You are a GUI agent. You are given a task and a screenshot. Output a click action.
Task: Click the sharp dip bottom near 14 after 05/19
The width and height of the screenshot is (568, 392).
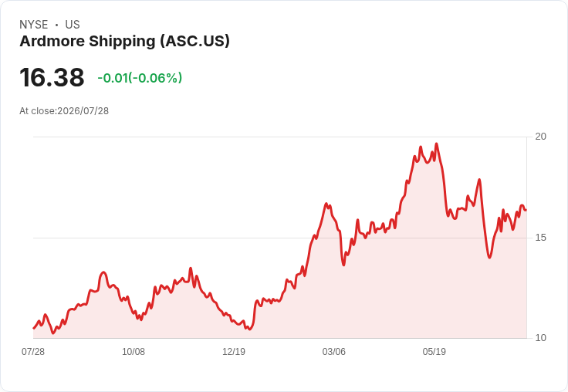click(x=489, y=257)
